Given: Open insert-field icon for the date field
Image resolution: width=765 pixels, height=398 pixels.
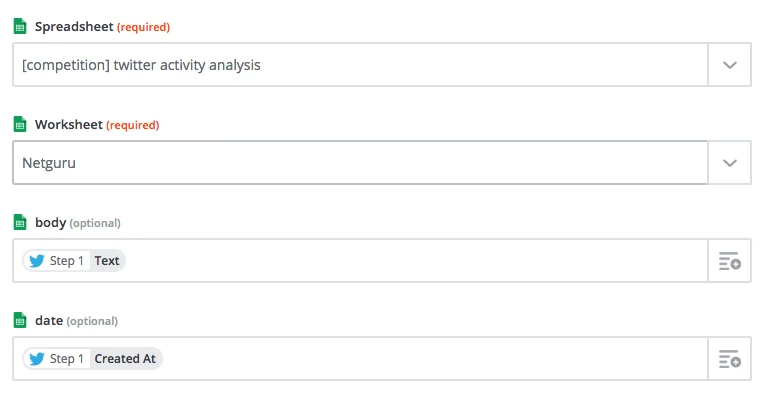Looking at the screenshot, I should pyautogui.click(x=729, y=359).
